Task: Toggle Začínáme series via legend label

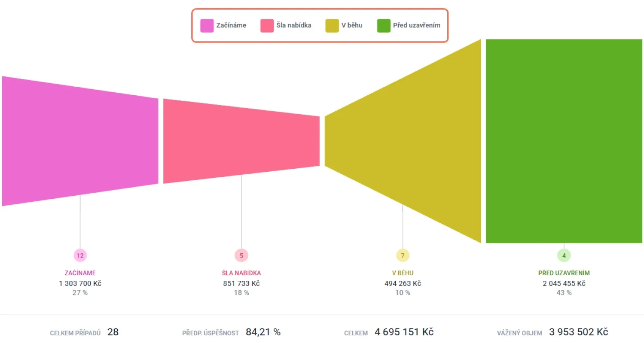Action: click(x=231, y=25)
